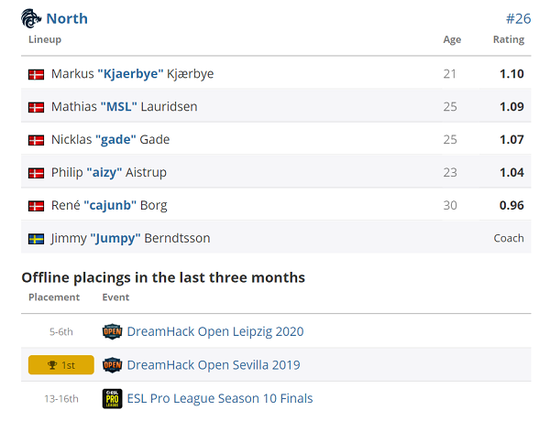The height and width of the screenshot is (421, 550).
Task: Click Denmark flag beside Nicklas gade
Action: [x=36, y=140]
